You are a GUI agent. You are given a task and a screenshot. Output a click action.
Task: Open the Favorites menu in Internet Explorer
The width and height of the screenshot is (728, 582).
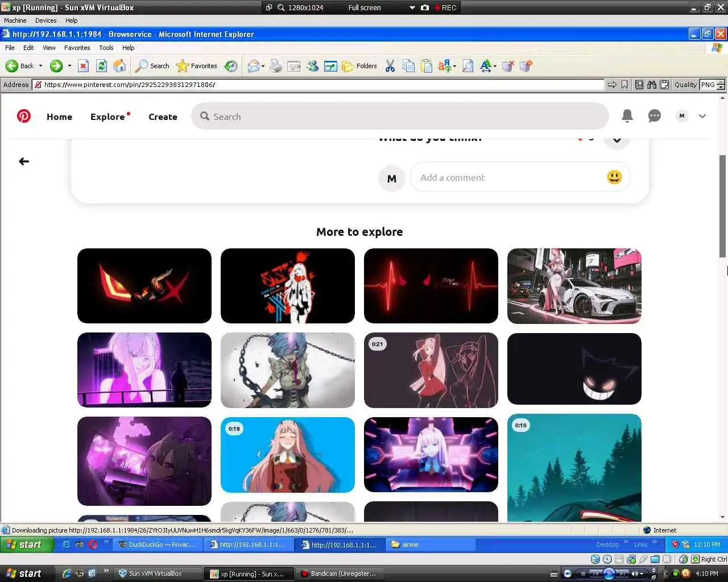(x=77, y=48)
